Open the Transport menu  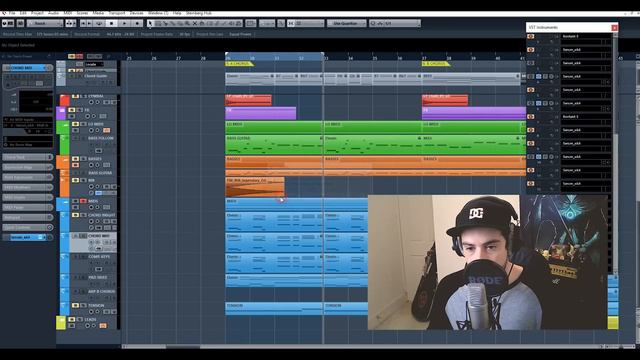pos(117,13)
